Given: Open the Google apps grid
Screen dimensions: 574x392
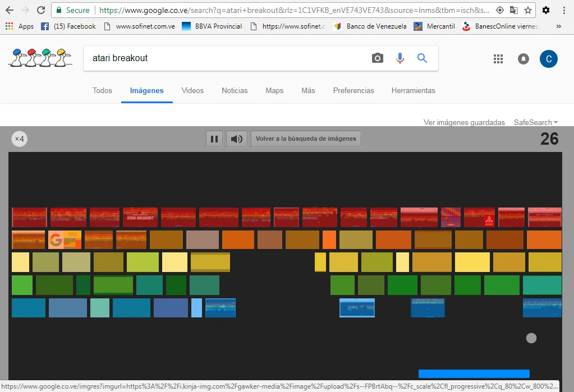Looking at the screenshot, I should point(498,59).
